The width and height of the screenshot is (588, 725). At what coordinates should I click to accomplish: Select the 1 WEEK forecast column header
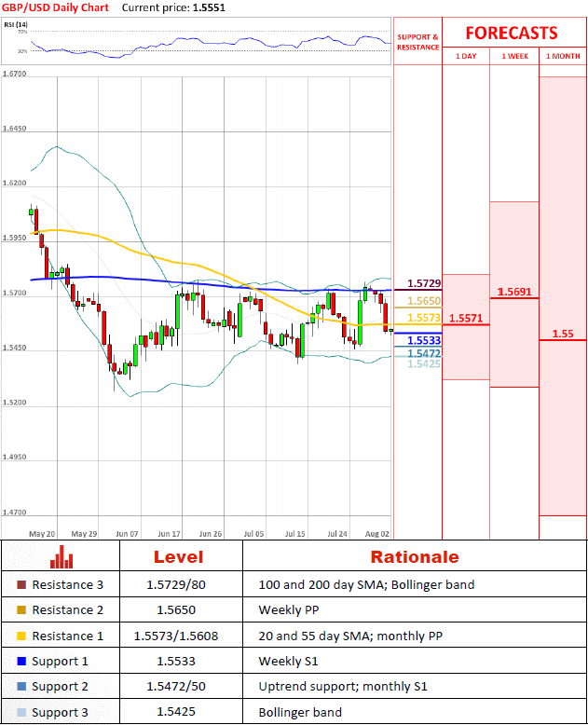515,56
